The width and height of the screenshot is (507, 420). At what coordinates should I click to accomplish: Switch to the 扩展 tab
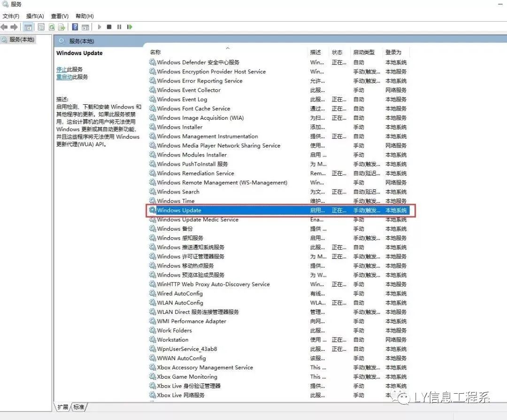[x=63, y=407]
